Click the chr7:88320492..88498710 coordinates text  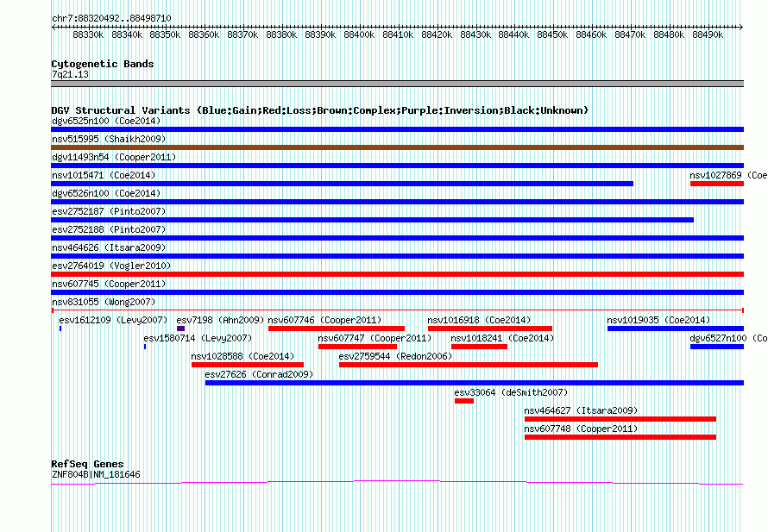pos(111,18)
